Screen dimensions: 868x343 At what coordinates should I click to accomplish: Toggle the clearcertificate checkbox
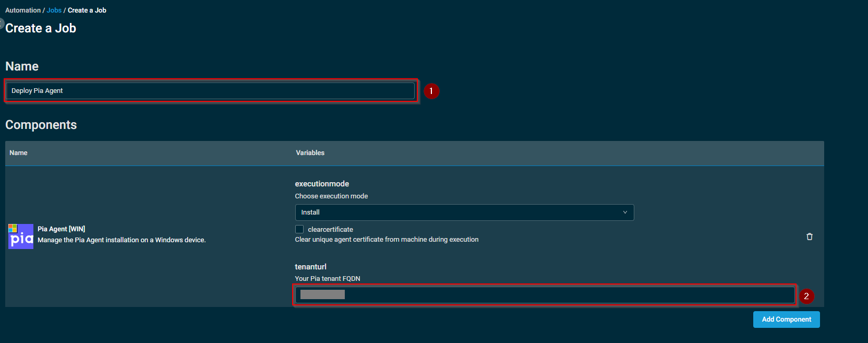299,229
